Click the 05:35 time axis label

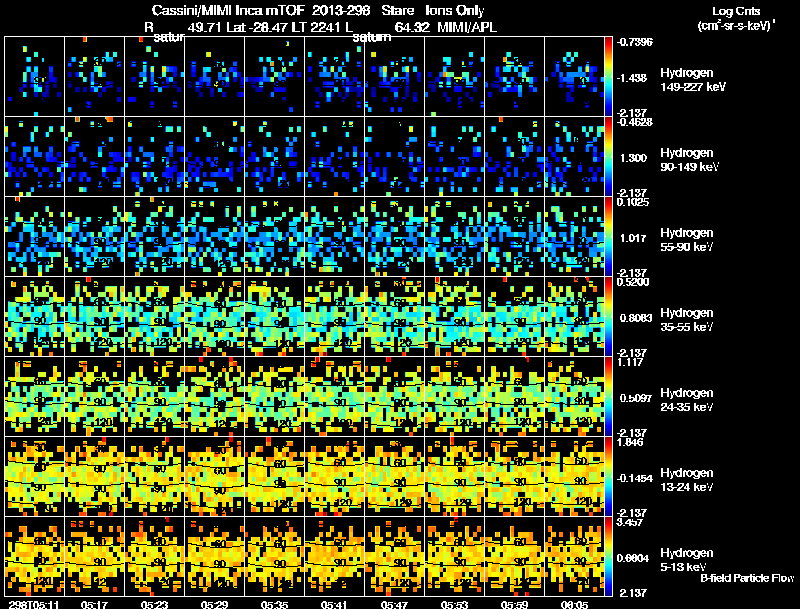[x=274, y=605]
